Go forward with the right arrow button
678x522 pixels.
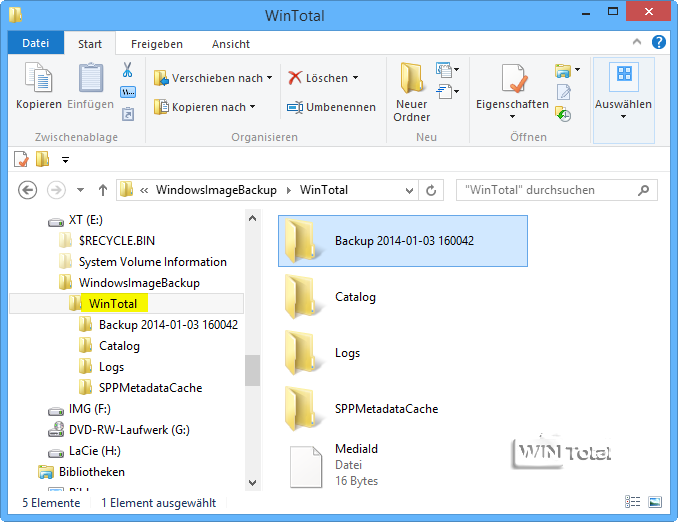coord(56,190)
